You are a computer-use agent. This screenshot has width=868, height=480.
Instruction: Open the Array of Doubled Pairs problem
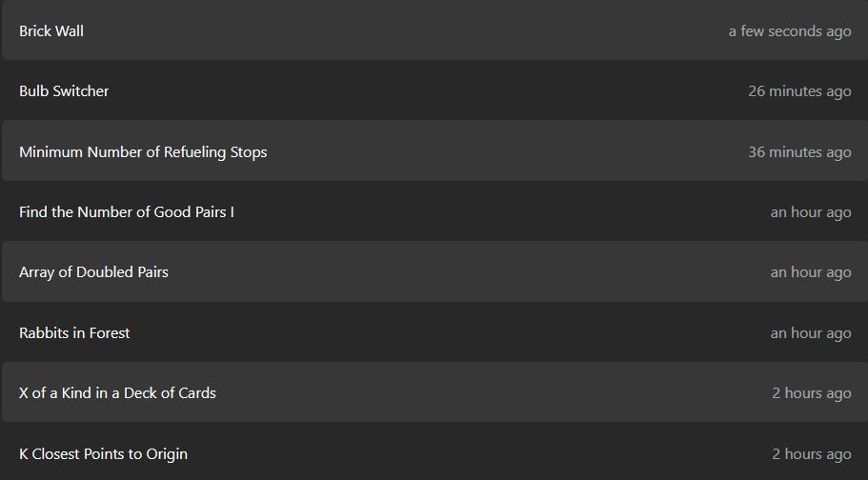[x=94, y=271]
